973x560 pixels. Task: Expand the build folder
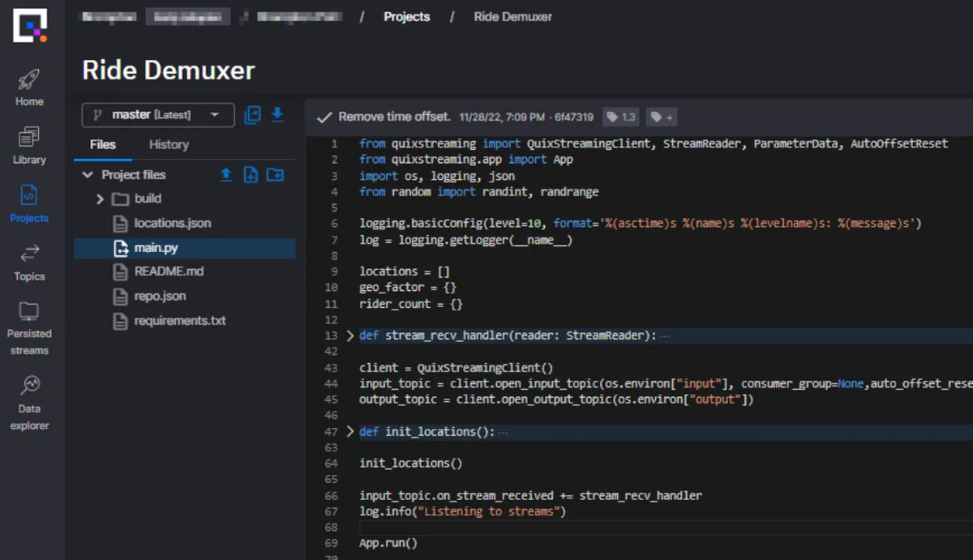(99, 199)
